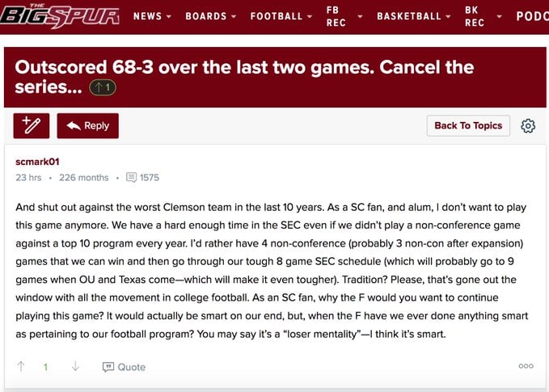
Task: Open the FB REC menu
Action: click(344, 16)
